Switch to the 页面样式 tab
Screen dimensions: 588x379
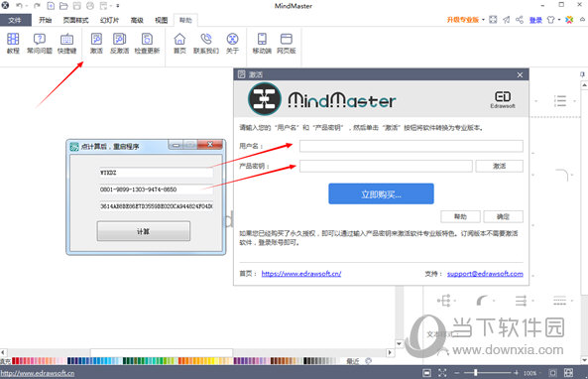tap(75, 20)
